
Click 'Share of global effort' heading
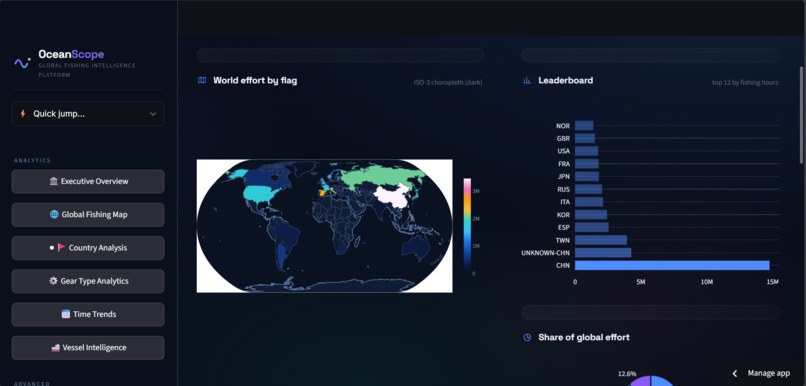(584, 337)
